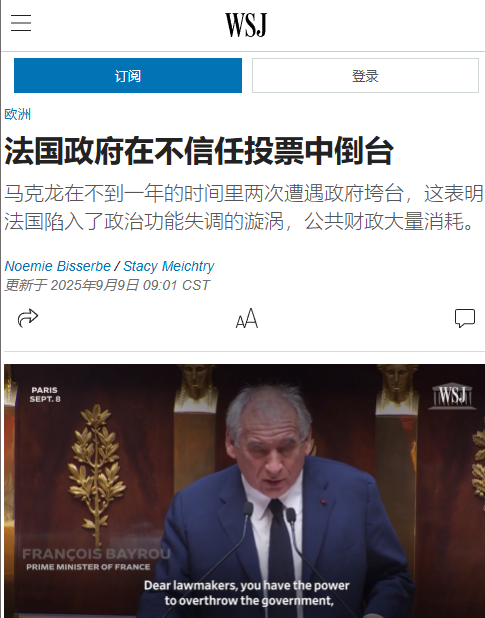
Task: Open the comments speech bubble icon
Action: click(x=465, y=318)
